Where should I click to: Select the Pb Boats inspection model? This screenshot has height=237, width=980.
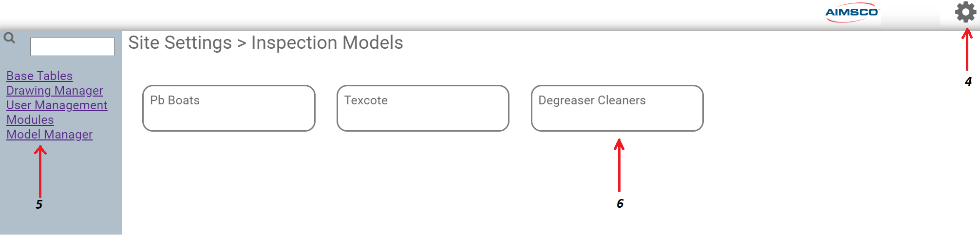click(x=228, y=108)
